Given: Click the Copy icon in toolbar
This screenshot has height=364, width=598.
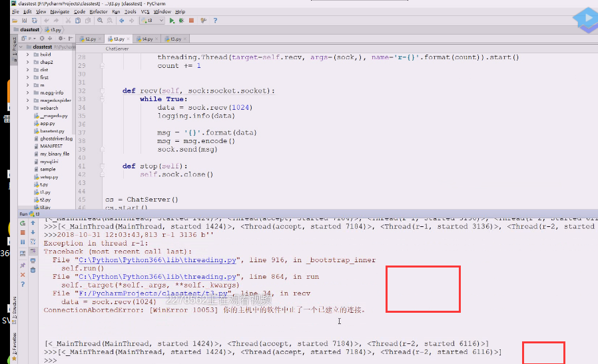Looking at the screenshot, I should click(x=78, y=21).
